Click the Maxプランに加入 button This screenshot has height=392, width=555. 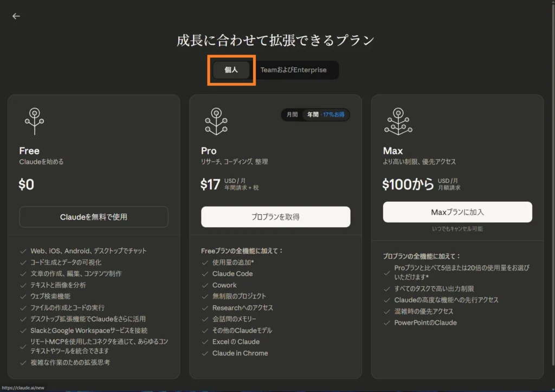coord(457,212)
